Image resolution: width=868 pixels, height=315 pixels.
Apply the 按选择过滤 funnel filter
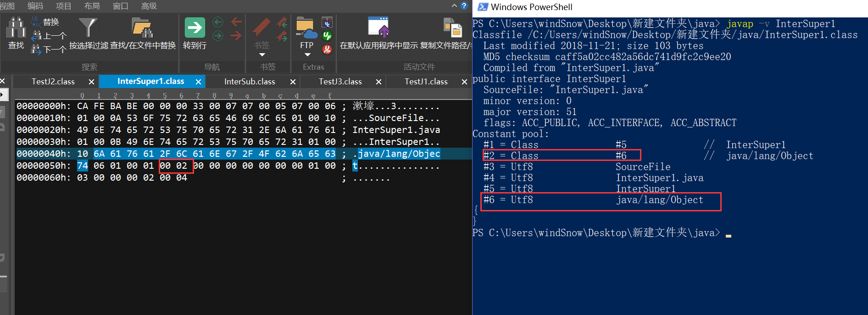click(x=89, y=33)
